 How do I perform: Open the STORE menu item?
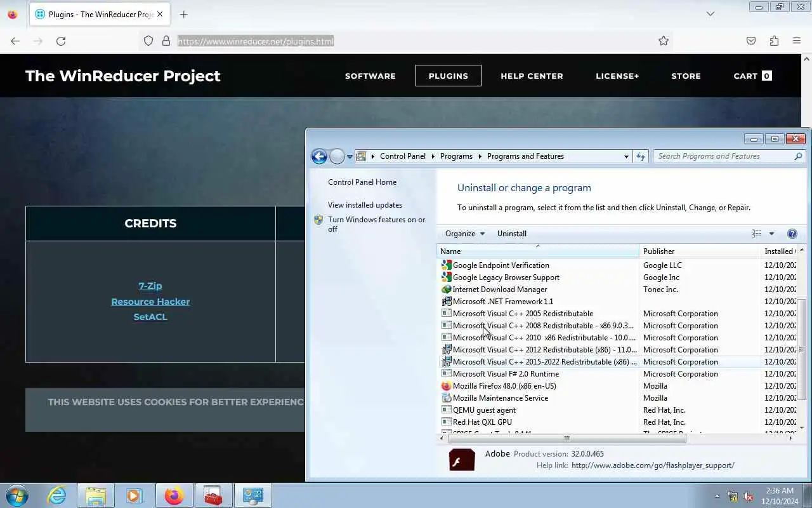click(x=686, y=76)
